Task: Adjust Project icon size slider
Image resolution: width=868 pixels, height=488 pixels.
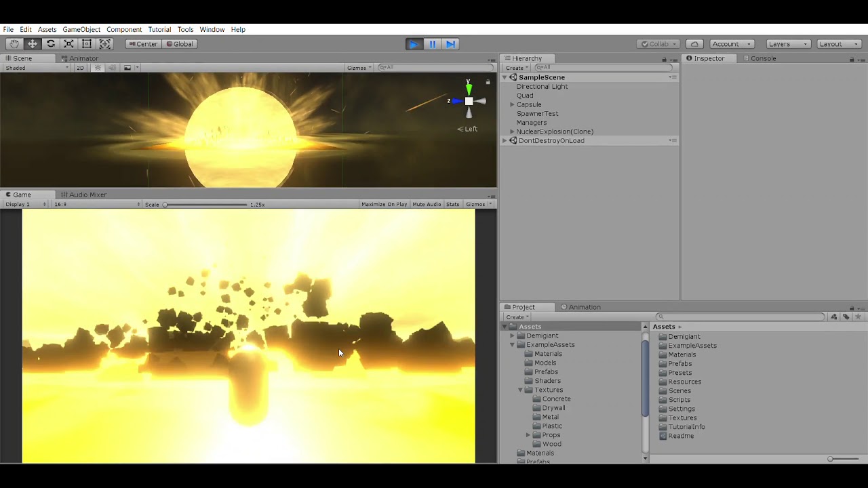Action: click(x=843, y=459)
